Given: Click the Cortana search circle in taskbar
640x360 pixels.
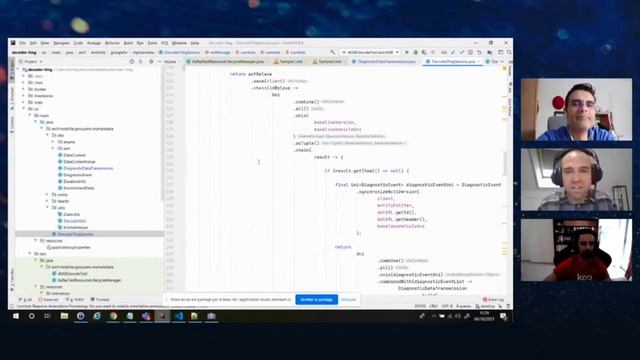Looking at the screenshot, I should click(31, 316).
